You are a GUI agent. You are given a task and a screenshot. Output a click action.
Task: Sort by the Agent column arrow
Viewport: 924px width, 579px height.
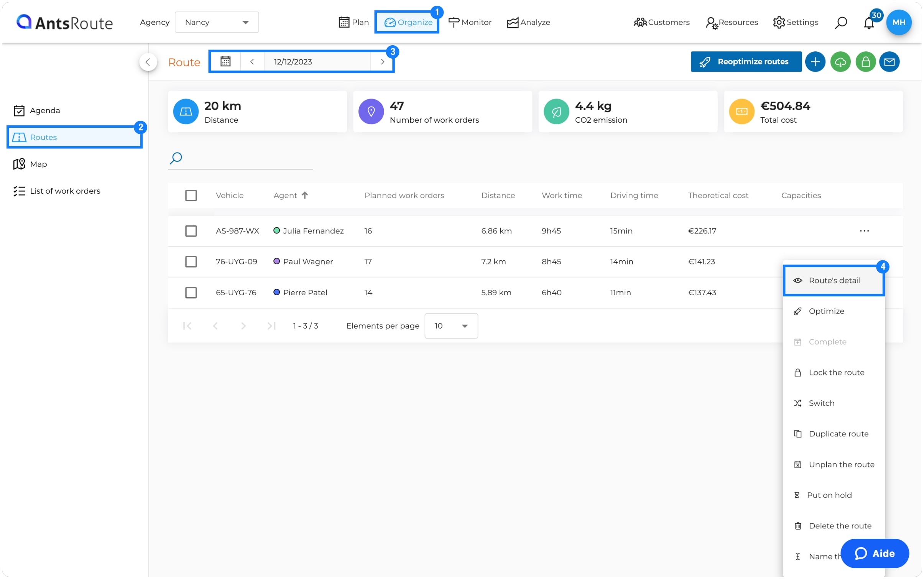click(x=305, y=195)
